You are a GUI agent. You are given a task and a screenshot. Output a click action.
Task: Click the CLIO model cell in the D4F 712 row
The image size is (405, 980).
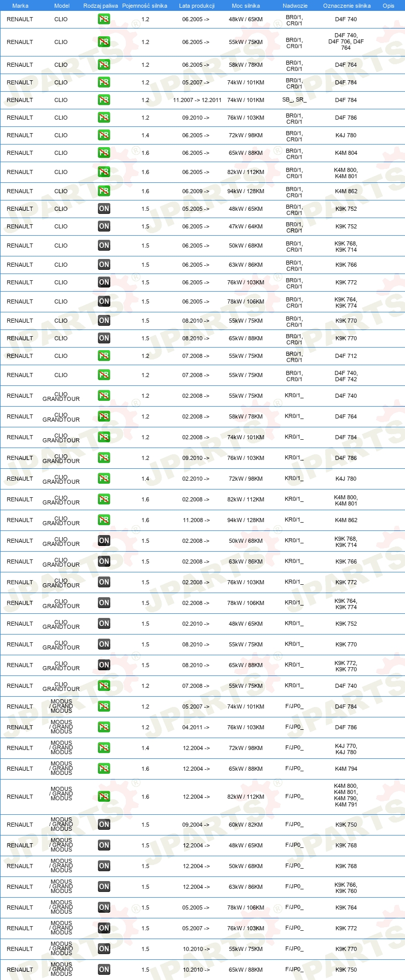click(61, 356)
